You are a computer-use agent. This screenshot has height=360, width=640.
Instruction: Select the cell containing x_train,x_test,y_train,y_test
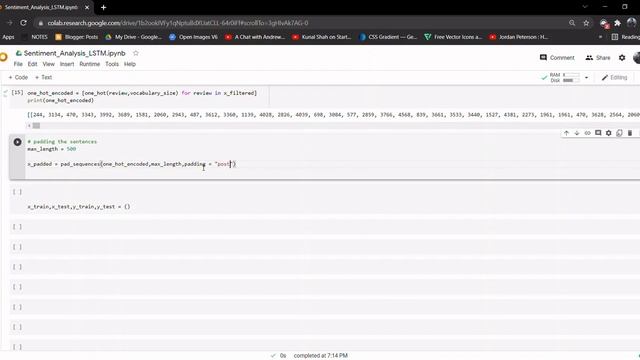324,200
